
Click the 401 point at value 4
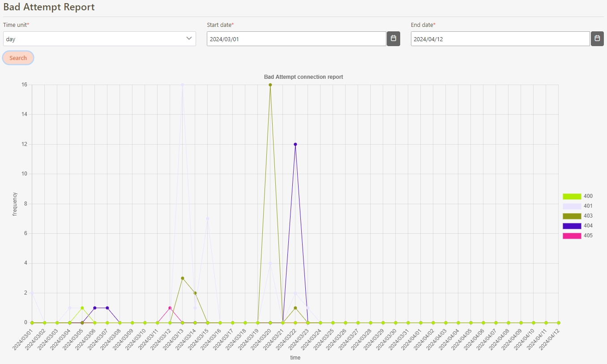270,263
